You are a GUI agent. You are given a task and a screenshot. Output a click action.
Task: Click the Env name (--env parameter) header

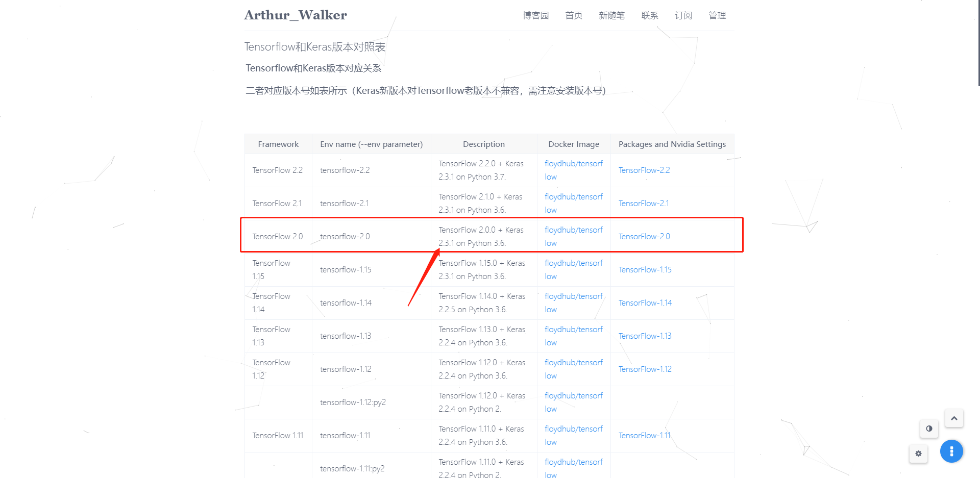pyautogui.click(x=372, y=144)
